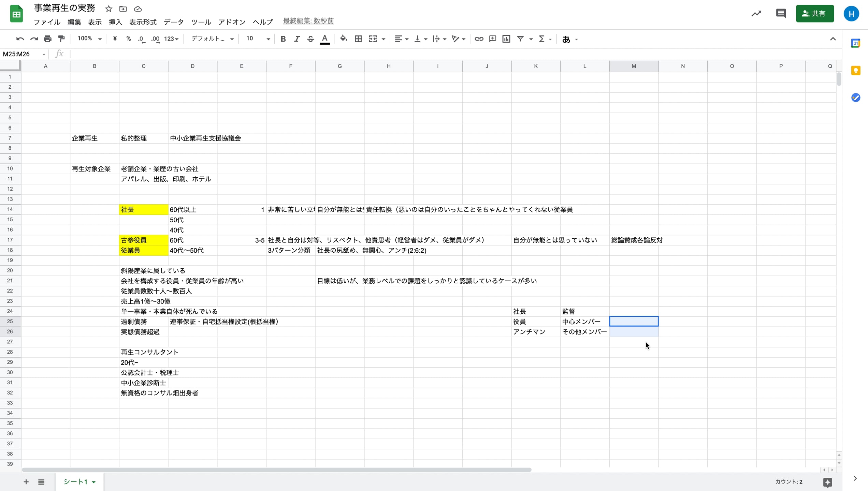The width and height of the screenshot is (868, 491).
Task: Click the 共有 share button
Action: coord(815,14)
